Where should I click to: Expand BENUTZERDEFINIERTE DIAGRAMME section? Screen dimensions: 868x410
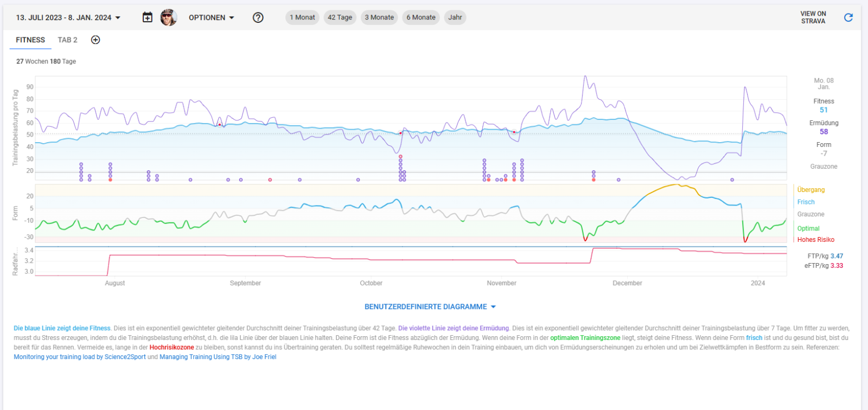click(430, 306)
